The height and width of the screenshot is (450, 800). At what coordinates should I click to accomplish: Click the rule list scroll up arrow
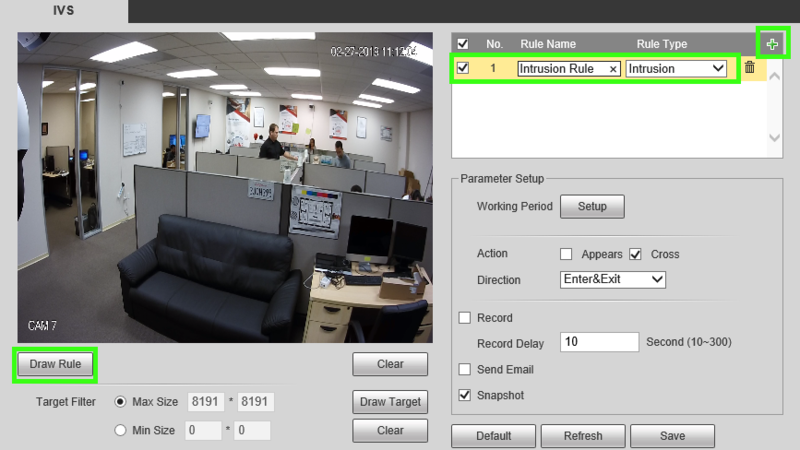tap(774, 77)
